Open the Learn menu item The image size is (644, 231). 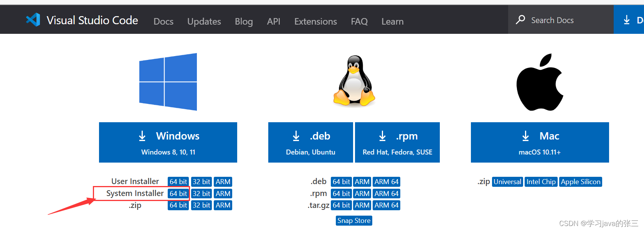[x=392, y=22]
